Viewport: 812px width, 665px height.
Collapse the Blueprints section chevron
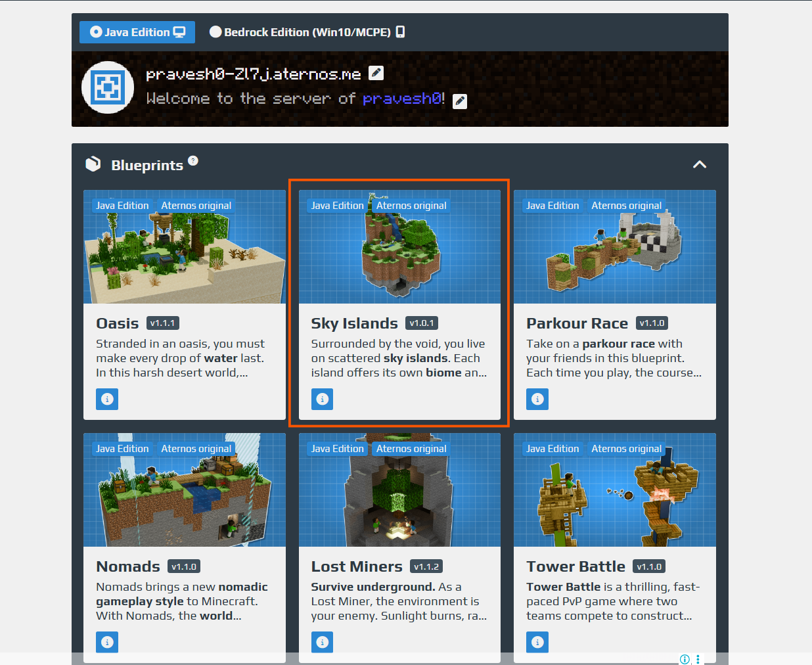coord(700,164)
